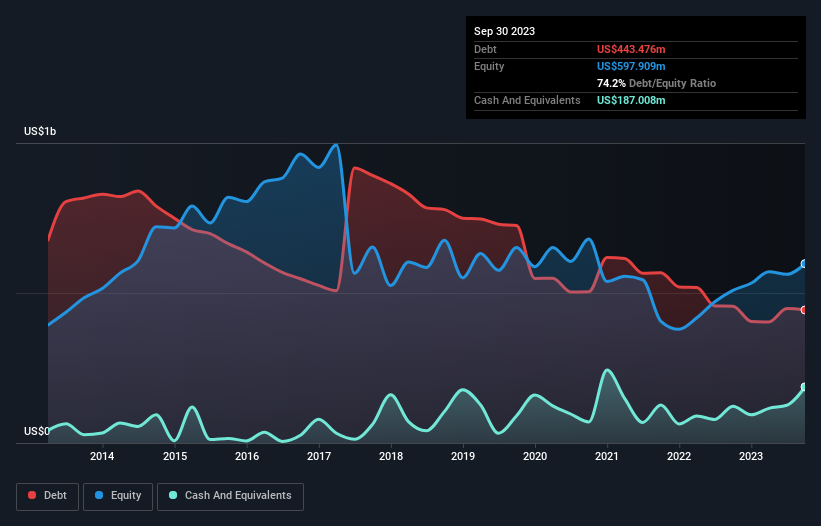
Task: Click the 2019 x-axis label
Action: coord(463,456)
